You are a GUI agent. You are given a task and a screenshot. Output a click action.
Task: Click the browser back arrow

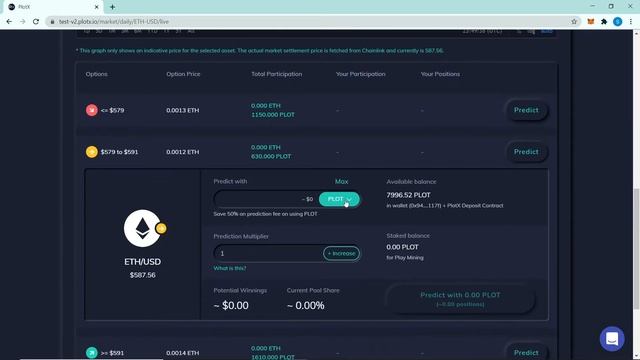pyautogui.click(x=9, y=22)
